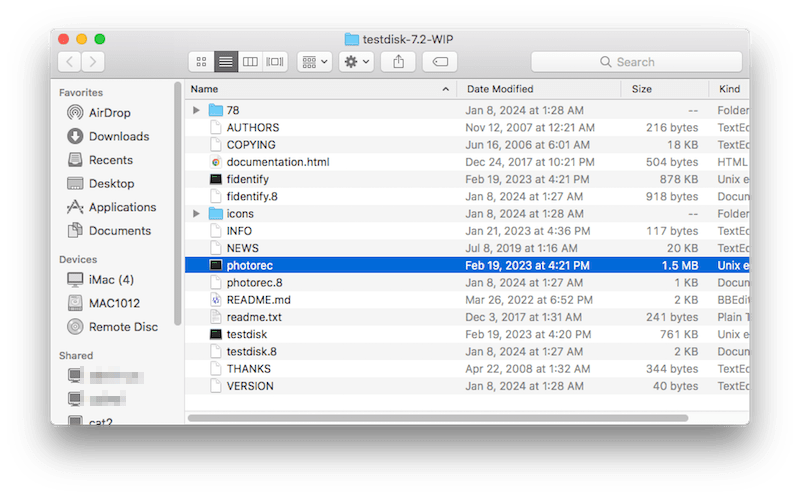This screenshot has height=497, width=800.
Task: Click the testdisk-7.2-WIP title folder icon
Action: pos(352,39)
